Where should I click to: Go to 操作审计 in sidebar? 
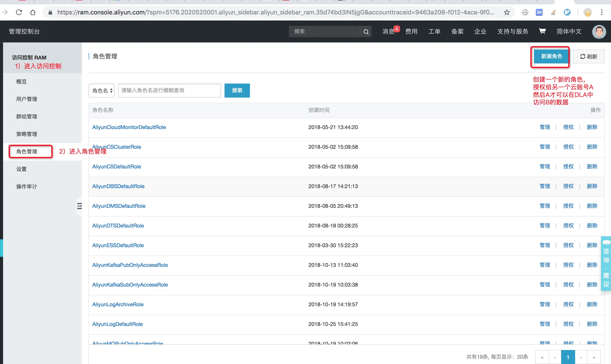click(26, 186)
